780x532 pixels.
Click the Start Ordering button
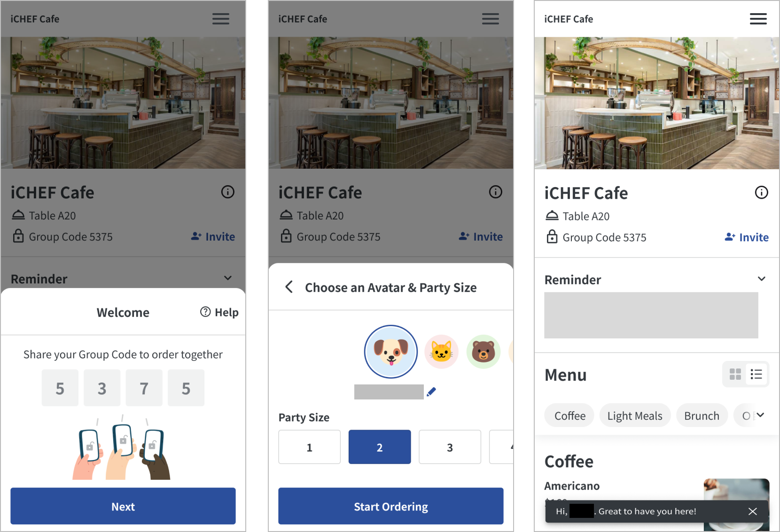pyautogui.click(x=390, y=506)
